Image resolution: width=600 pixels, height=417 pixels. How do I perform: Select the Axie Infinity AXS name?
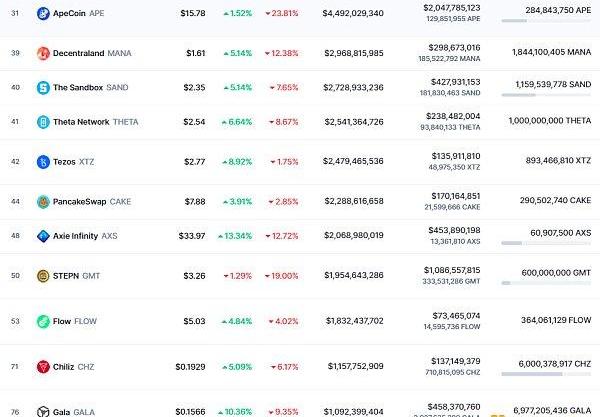(x=89, y=236)
